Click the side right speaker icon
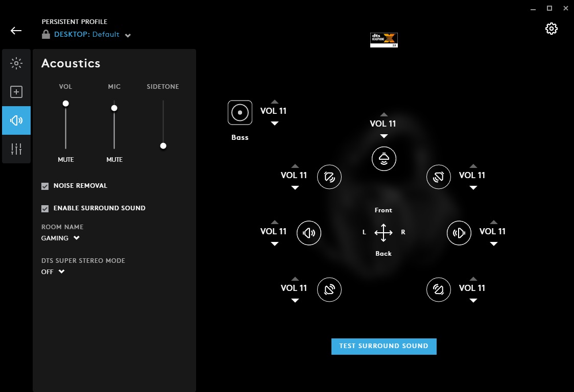Viewport: 574px width, 392px height. [459, 233]
